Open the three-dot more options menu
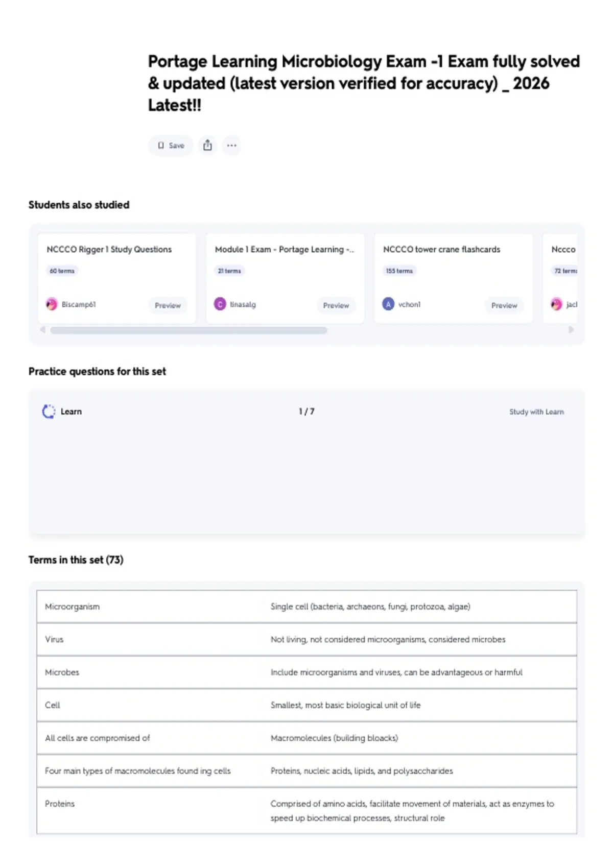The image size is (613, 868). [232, 146]
